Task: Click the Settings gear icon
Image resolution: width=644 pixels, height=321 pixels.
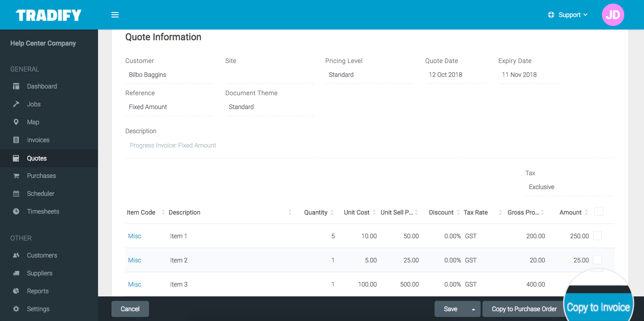Action: click(16, 309)
